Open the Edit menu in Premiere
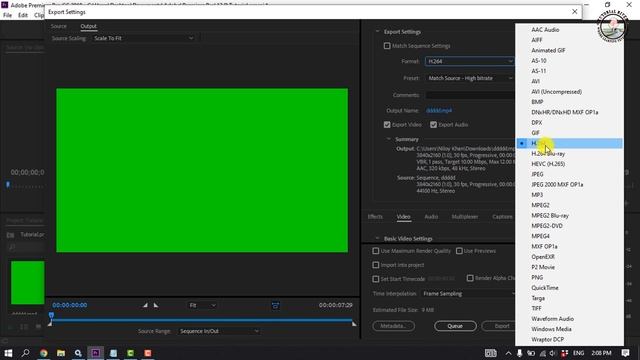The height and width of the screenshot is (360, 640). tap(23, 15)
